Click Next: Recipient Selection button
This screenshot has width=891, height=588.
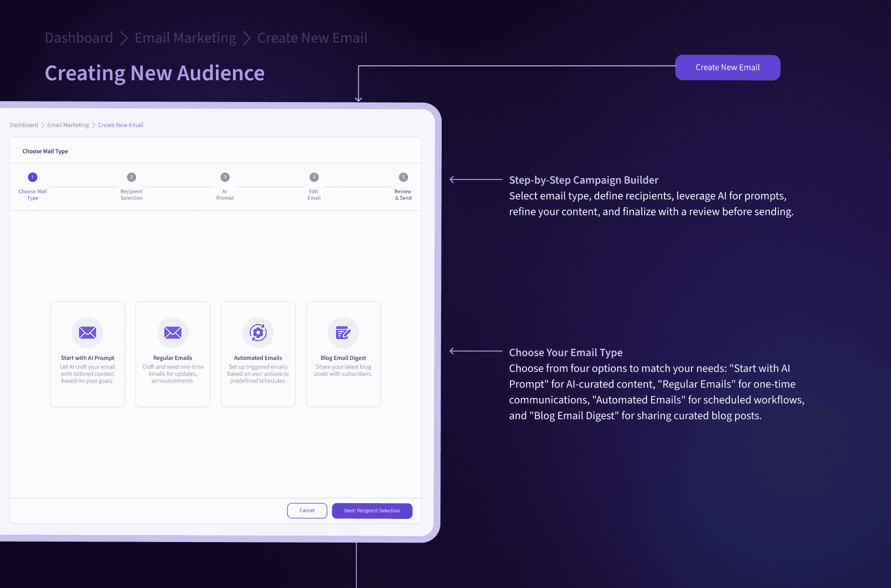click(x=372, y=511)
